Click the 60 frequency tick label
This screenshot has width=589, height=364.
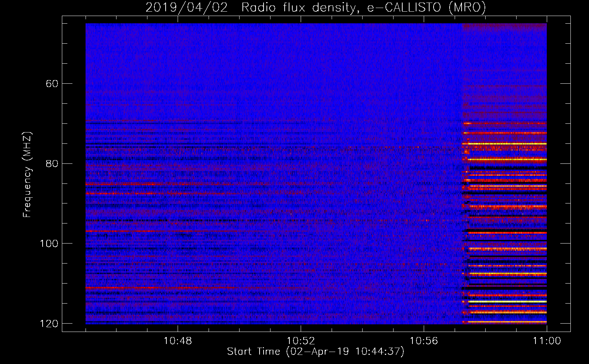click(52, 84)
